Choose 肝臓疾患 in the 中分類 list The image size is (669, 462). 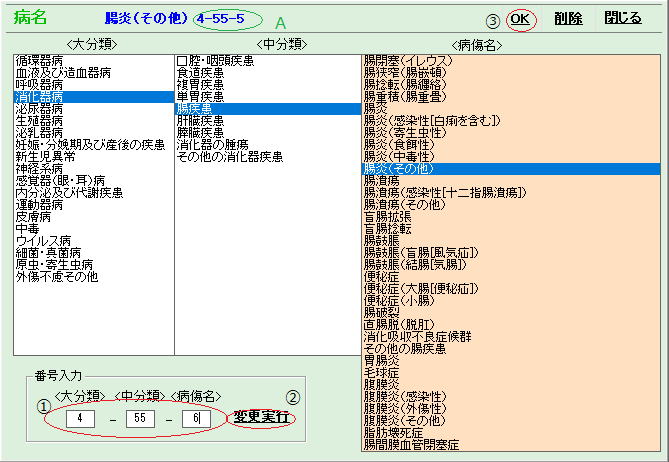pos(202,121)
